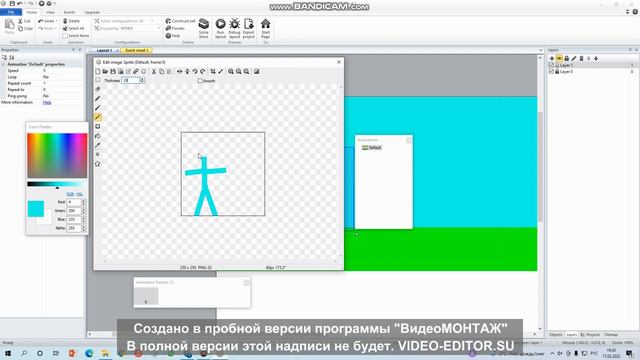Click the cut scissors icon in the image editor

154,71
